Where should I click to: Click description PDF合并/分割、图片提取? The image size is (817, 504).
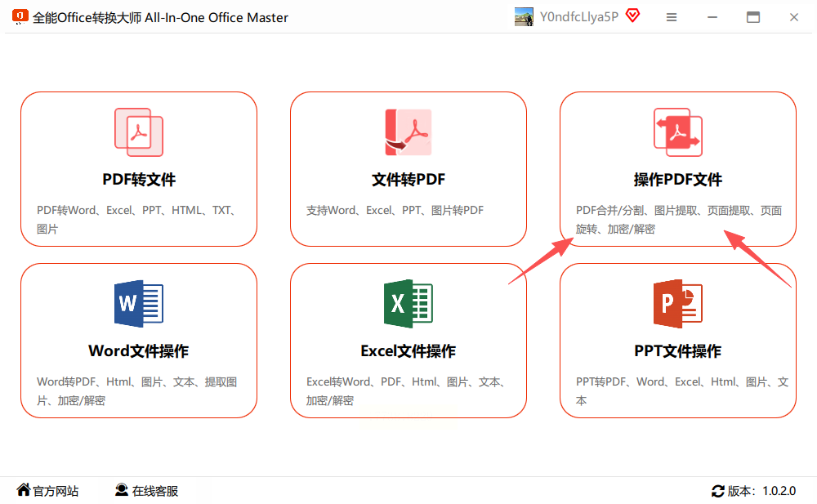pyautogui.click(x=678, y=220)
